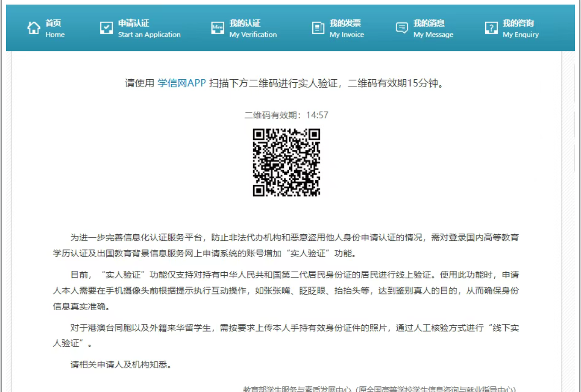Go to 我的认证 menu text
The image size is (581, 392).
point(245,23)
